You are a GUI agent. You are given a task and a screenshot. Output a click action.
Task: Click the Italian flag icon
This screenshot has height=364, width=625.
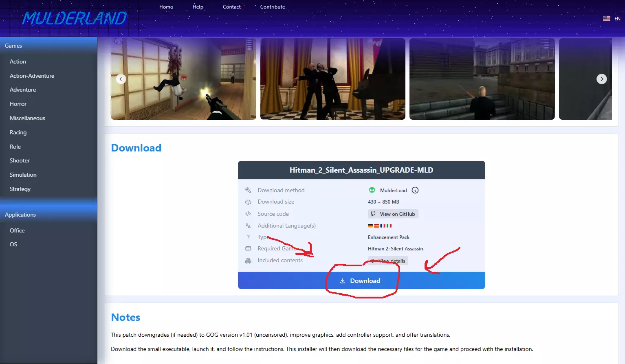[389, 226]
